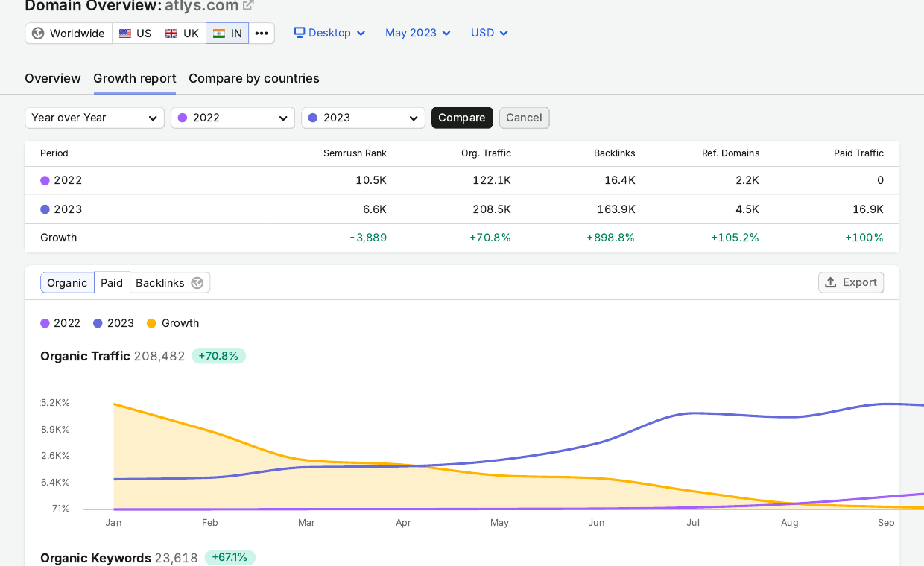Click the Cancel button

pyautogui.click(x=524, y=118)
